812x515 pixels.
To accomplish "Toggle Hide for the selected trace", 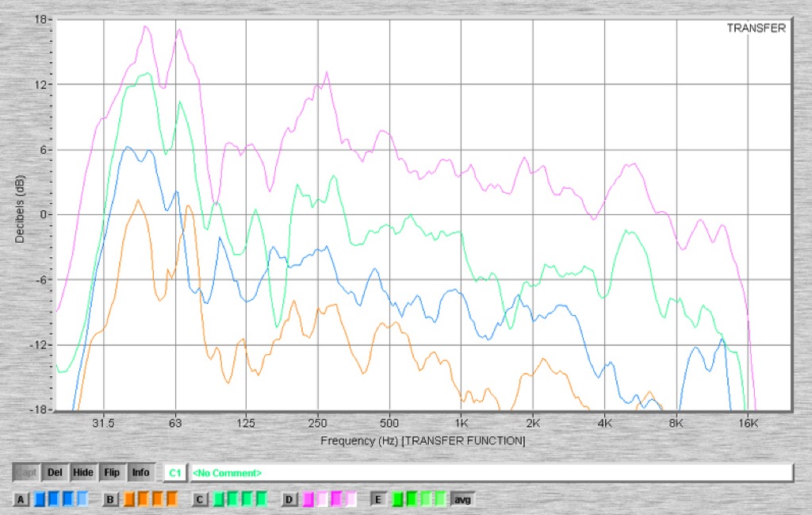I will pos(83,472).
